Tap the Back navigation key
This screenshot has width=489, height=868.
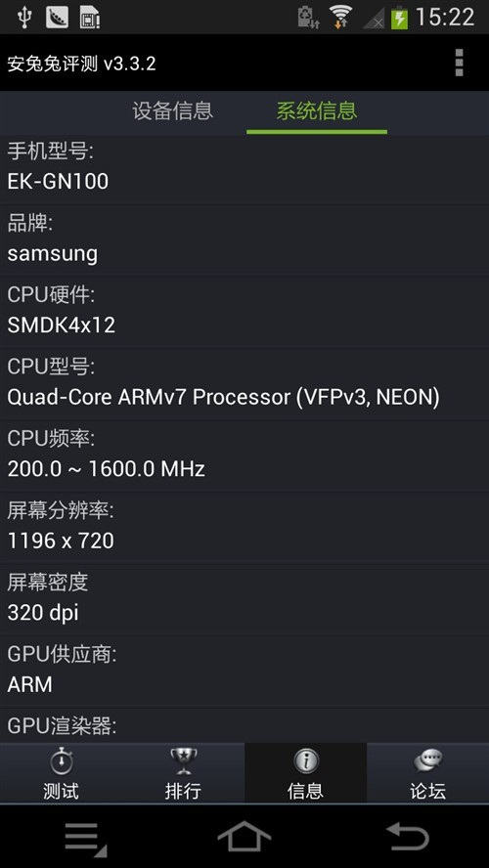pos(407,837)
